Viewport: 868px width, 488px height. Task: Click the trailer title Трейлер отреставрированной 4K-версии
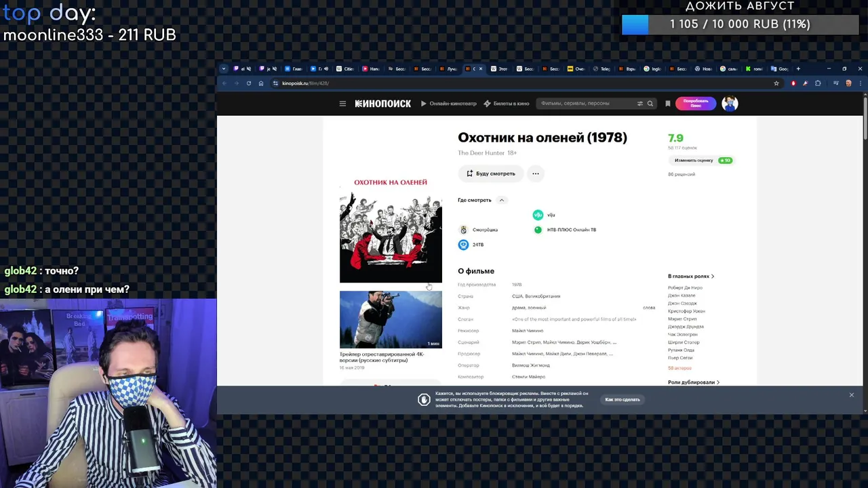pos(382,357)
